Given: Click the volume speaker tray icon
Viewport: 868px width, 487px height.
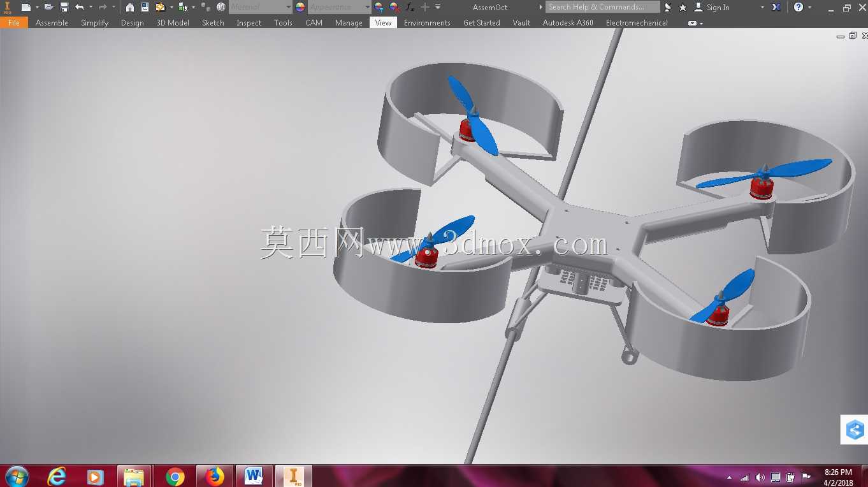Looking at the screenshot, I should 760,477.
